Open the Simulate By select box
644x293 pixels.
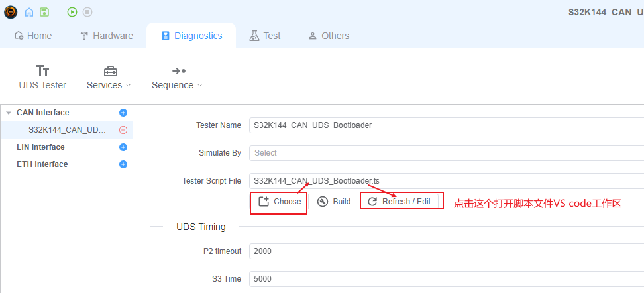click(x=445, y=153)
